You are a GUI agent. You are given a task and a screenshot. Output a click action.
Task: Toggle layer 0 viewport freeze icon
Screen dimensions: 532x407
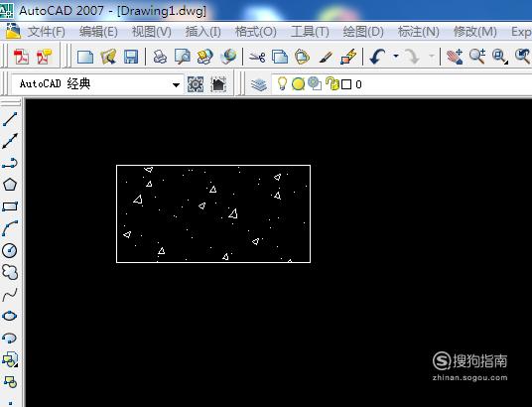tap(315, 83)
